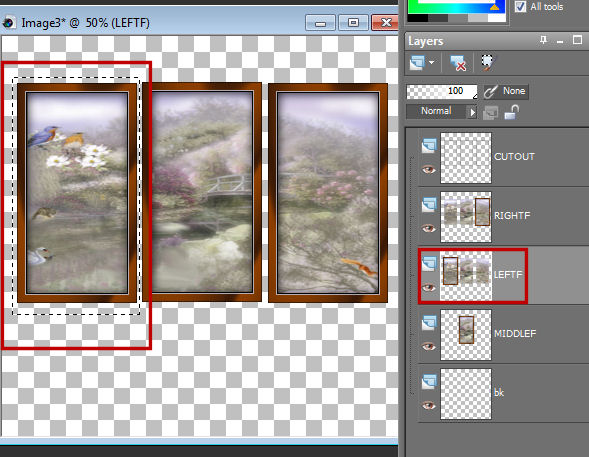This screenshot has width=589, height=457.
Task: Open the New Layer dropdown arrow
Action: click(432, 63)
